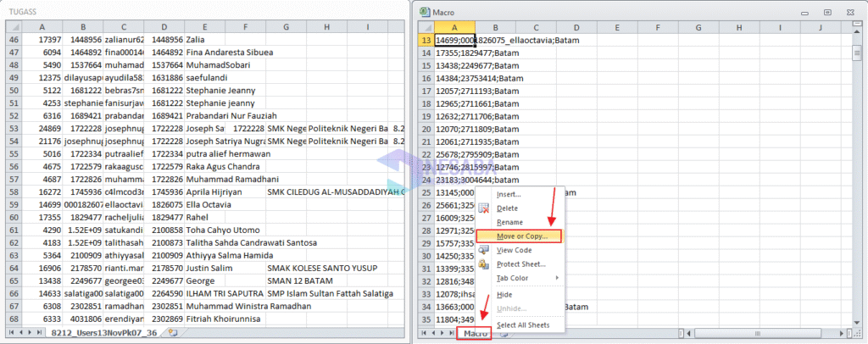Go to next sheet in TUGASS window
Image resolution: width=868 pixels, height=344 pixels.
[x=30, y=332]
